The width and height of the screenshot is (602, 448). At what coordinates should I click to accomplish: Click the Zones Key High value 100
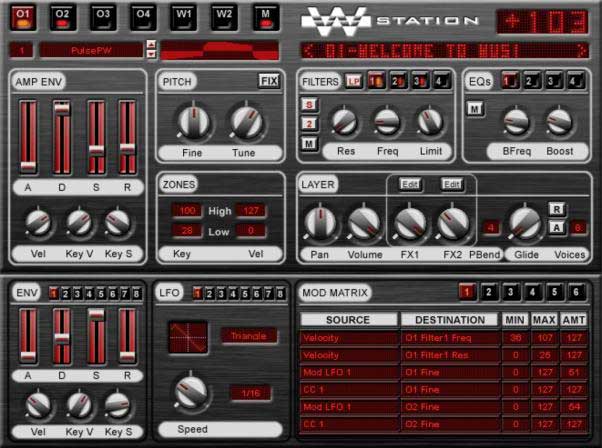point(187,210)
